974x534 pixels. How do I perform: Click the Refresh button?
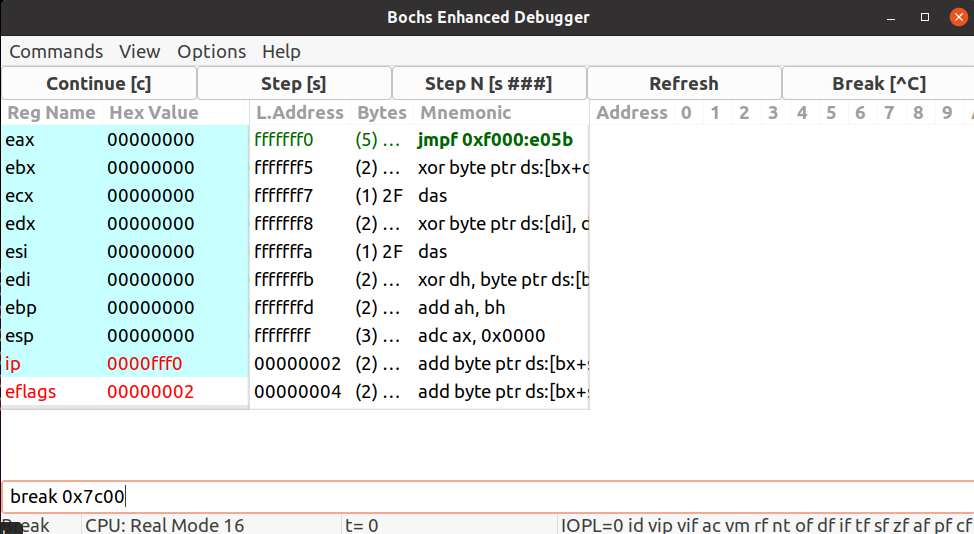coord(684,83)
